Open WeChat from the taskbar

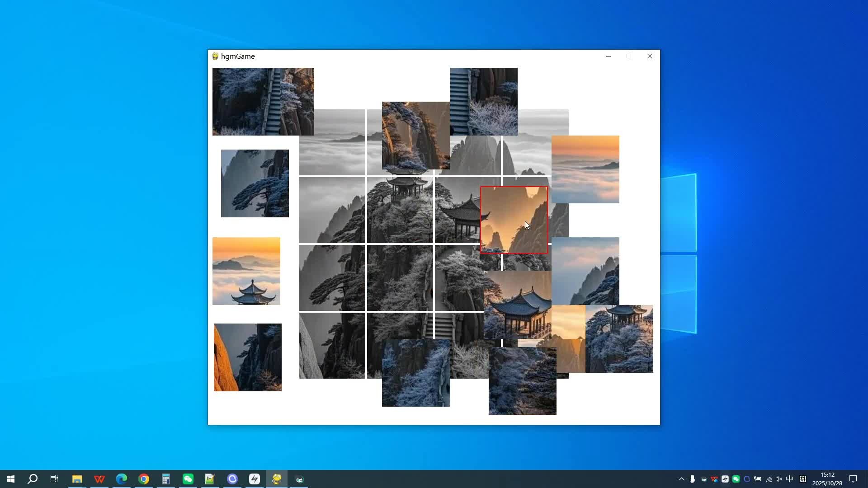coord(188,479)
